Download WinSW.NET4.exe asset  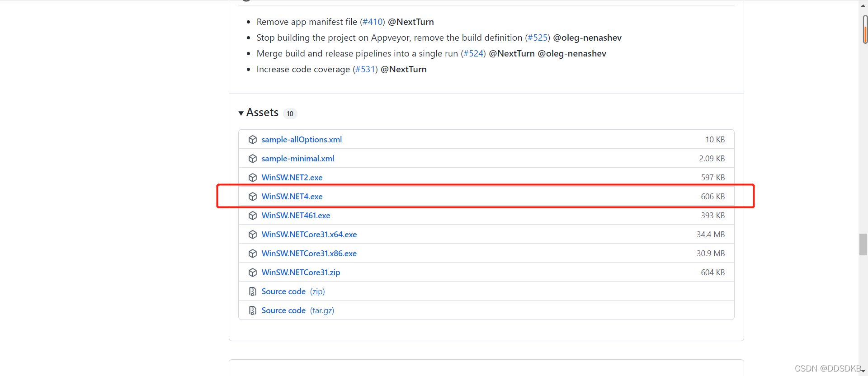point(292,197)
